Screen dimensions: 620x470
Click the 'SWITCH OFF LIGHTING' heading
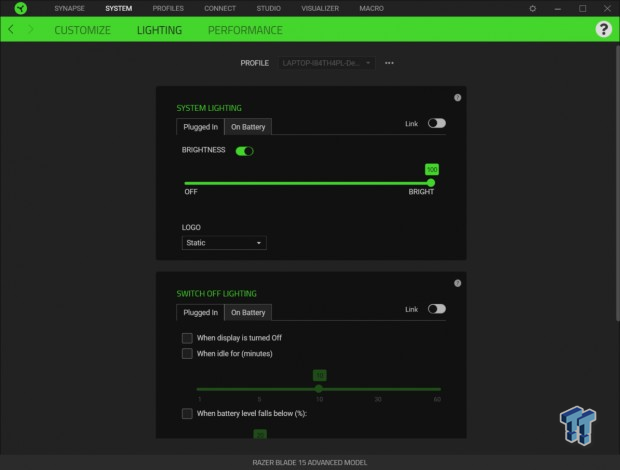pos(216,294)
